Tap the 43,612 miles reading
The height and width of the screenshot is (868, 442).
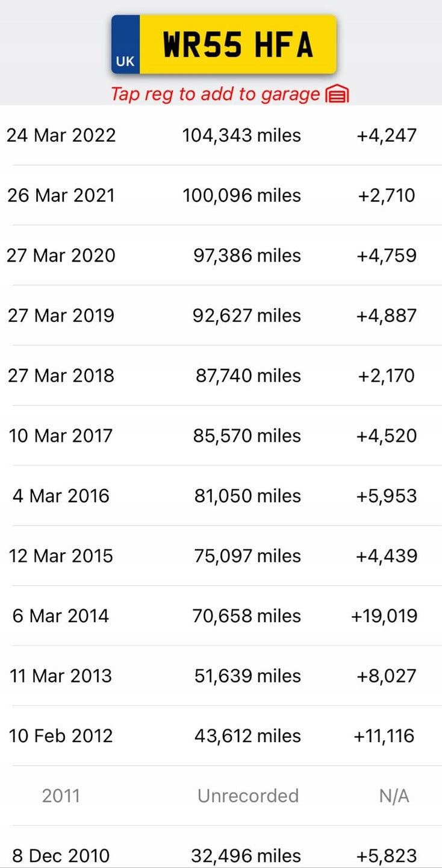(x=247, y=735)
